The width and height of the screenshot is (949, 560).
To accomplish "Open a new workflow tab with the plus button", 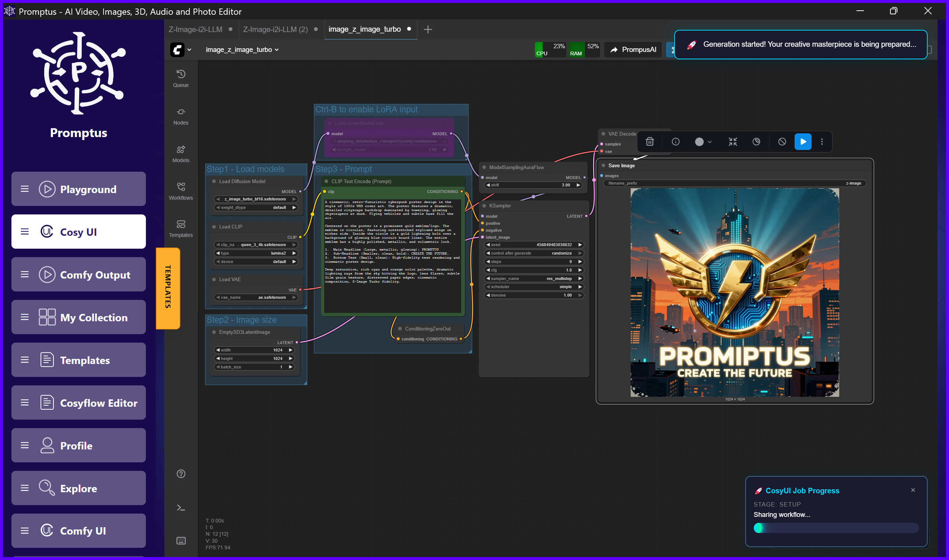I will pyautogui.click(x=427, y=29).
